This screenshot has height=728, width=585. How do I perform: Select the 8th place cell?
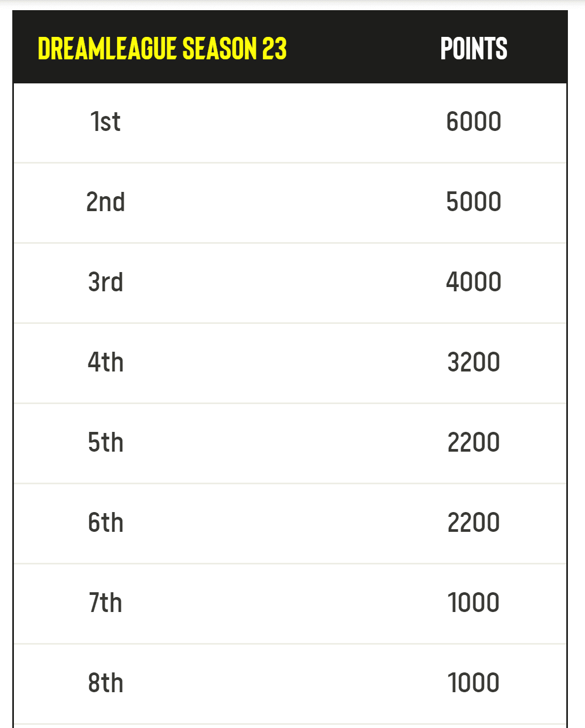(x=105, y=683)
